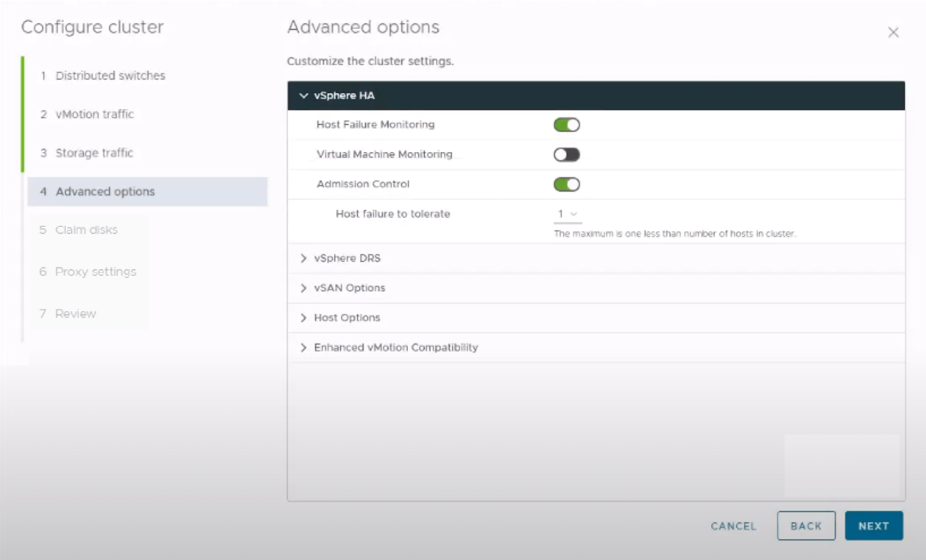Enable Virtual Machine Monitoring switch
Viewport: 926px width, 560px height.
point(566,155)
